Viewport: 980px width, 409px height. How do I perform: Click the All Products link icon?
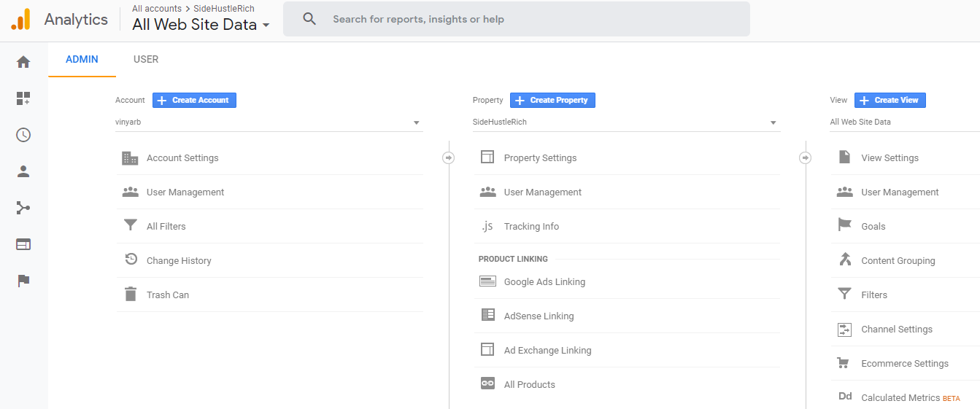tap(487, 383)
